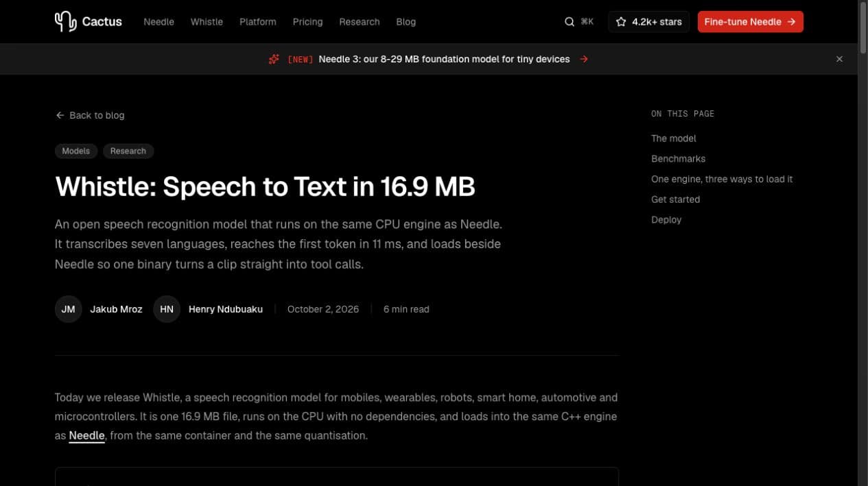Viewport: 868px width, 486px height.
Task: Jump to the Benchmarks section
Action: (x=678, y=158)
